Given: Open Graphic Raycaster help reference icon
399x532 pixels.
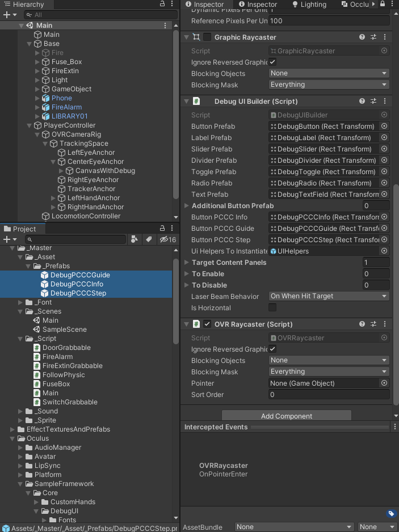Looking at the screenshot, I should (x=362, y=37).
